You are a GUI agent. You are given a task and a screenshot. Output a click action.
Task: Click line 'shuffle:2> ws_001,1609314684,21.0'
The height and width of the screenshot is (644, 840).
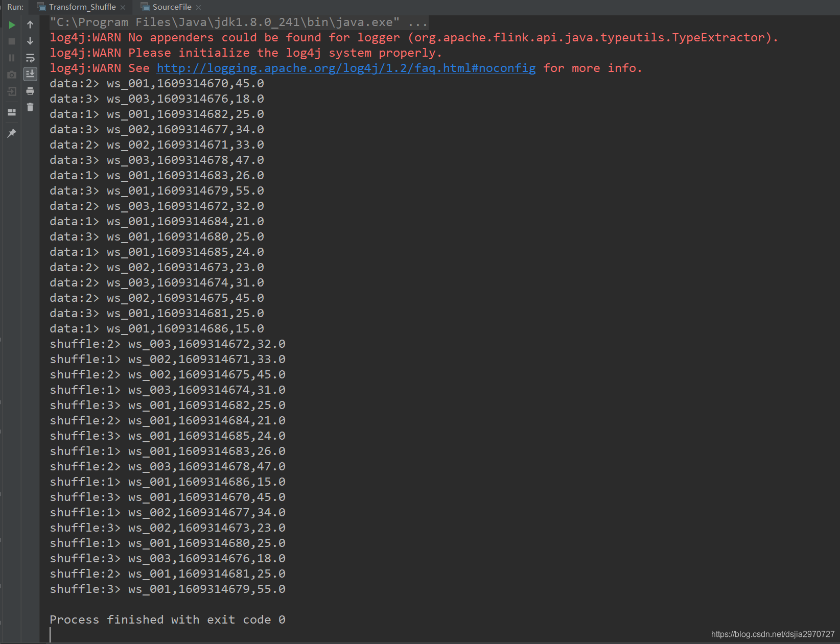(x=168, y=420)
